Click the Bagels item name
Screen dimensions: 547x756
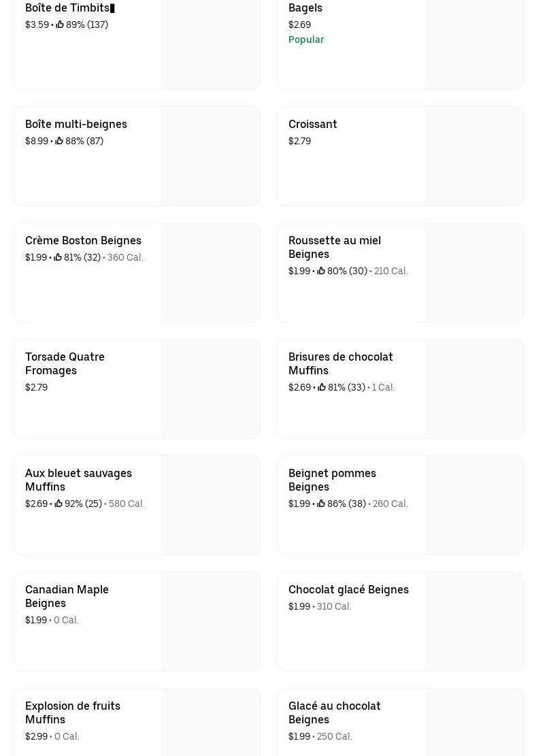[x=305, y=7]
